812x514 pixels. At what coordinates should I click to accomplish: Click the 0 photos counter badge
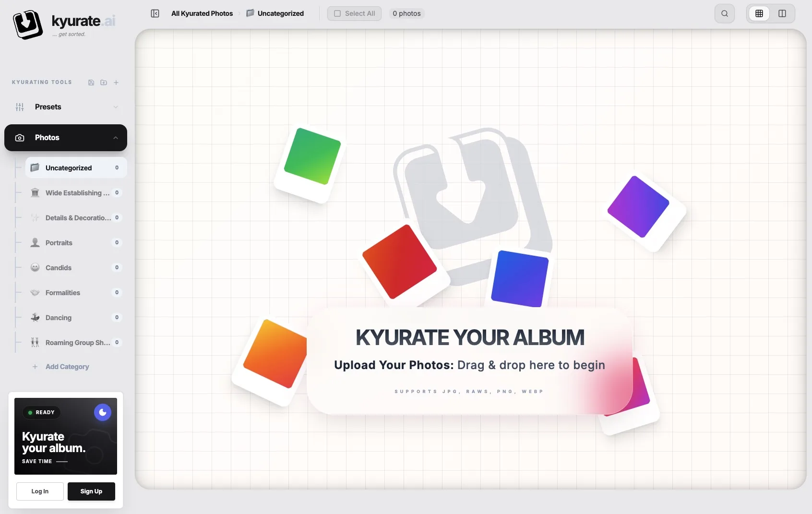click(x=406, y=13)
